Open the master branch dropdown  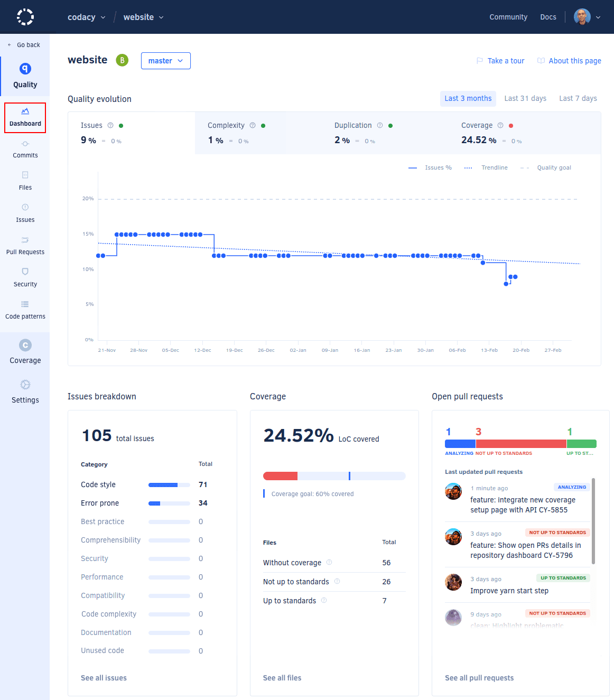point(165,60)
